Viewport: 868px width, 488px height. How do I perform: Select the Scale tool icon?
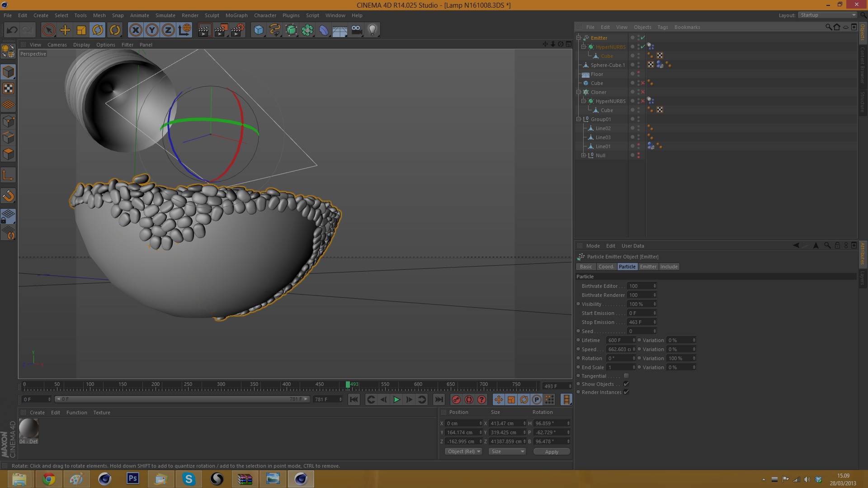tap(81, 30)
